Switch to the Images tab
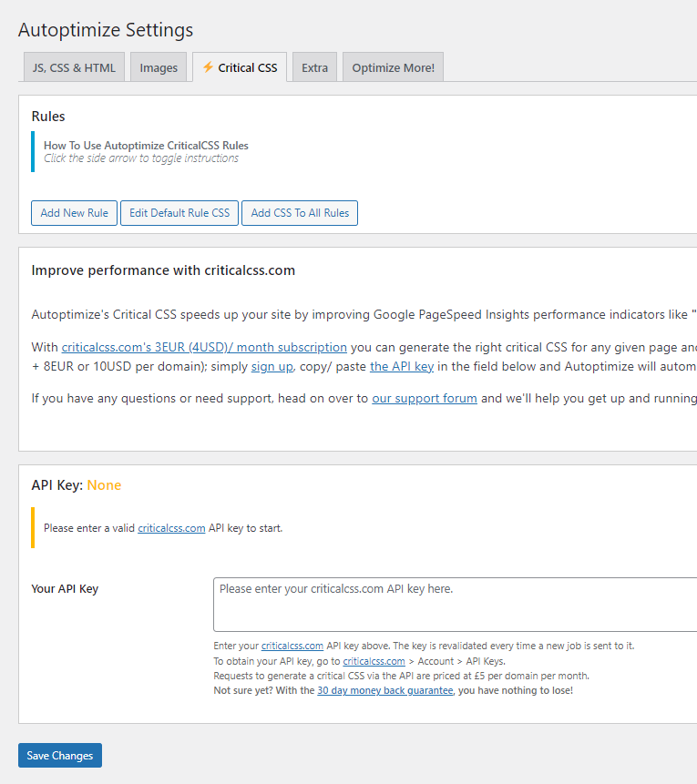 pyautogui.click(x=159, y=67)
